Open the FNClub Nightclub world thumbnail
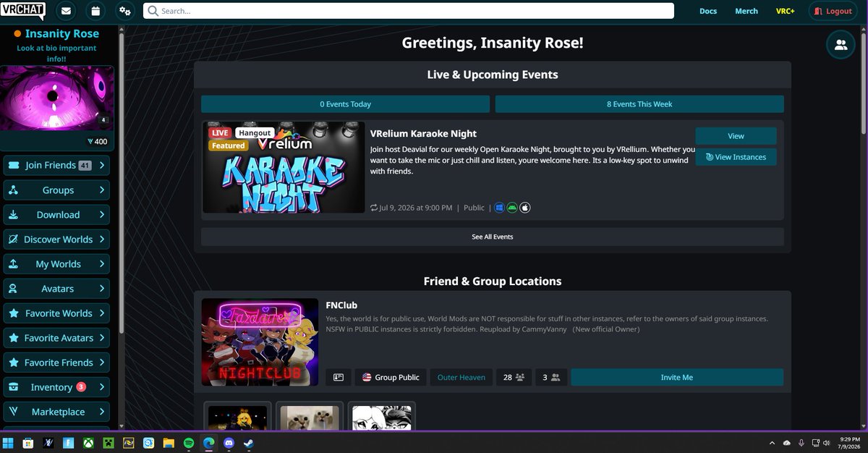This screenshot has height=453, width=868. (260, 342)
